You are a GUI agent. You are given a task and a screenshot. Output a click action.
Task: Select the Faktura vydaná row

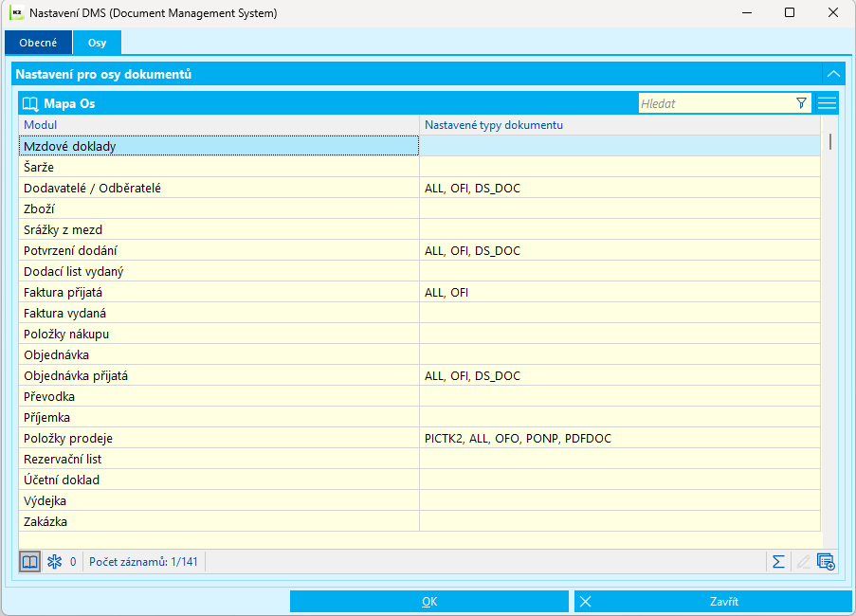pyautogui.click(x=419, y=313)
